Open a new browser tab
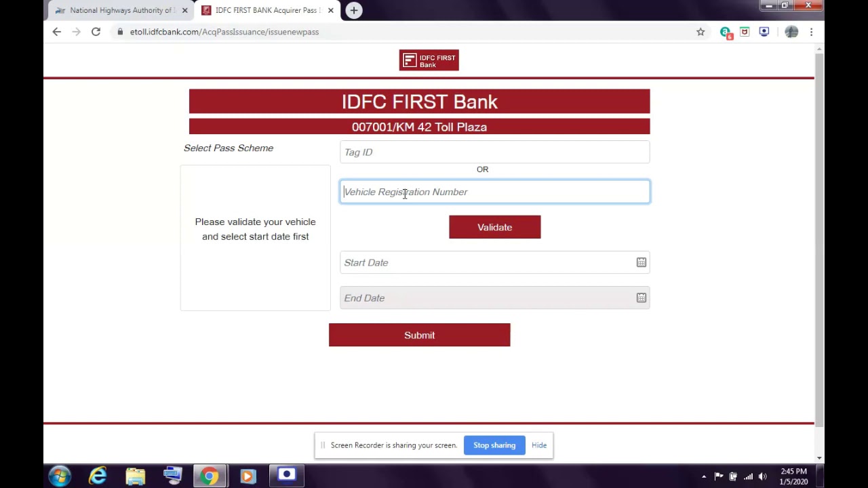The image size is (868, 488). click(353, 10)
